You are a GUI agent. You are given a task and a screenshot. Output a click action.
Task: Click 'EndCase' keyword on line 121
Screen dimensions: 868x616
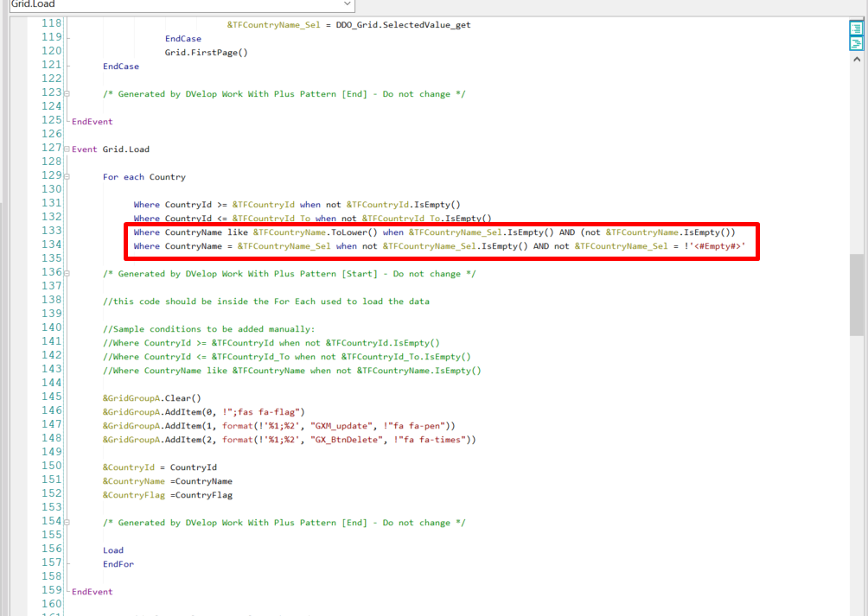[121, 67]
